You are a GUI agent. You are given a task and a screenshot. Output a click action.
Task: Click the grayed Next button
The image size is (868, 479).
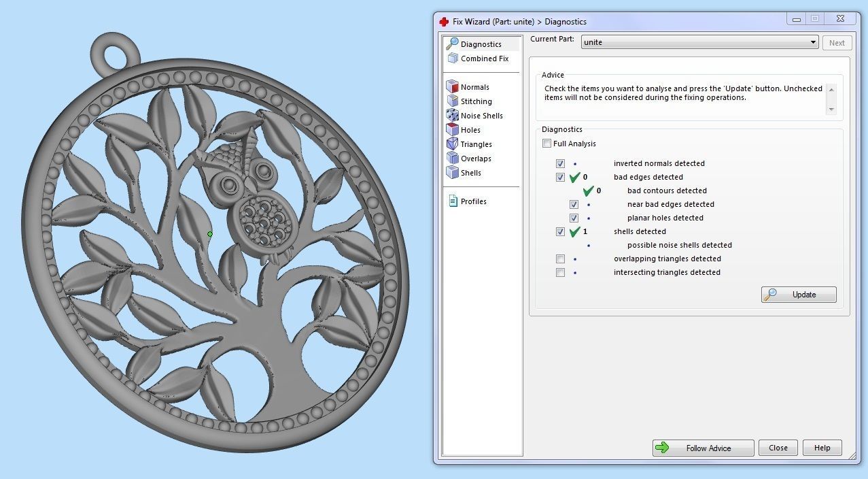click(837, 42)
